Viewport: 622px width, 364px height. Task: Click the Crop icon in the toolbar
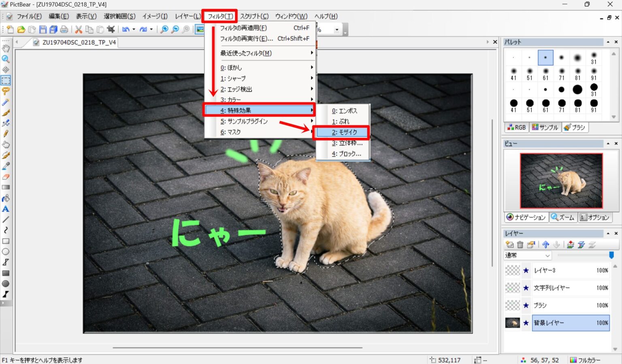point(111,30)
